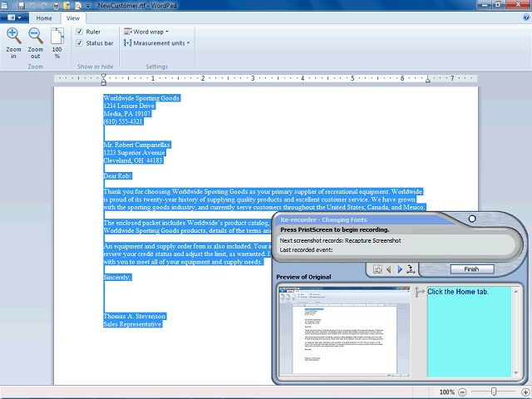Click 'Press PrintScreen to begin recording.' text

[335, 229]
